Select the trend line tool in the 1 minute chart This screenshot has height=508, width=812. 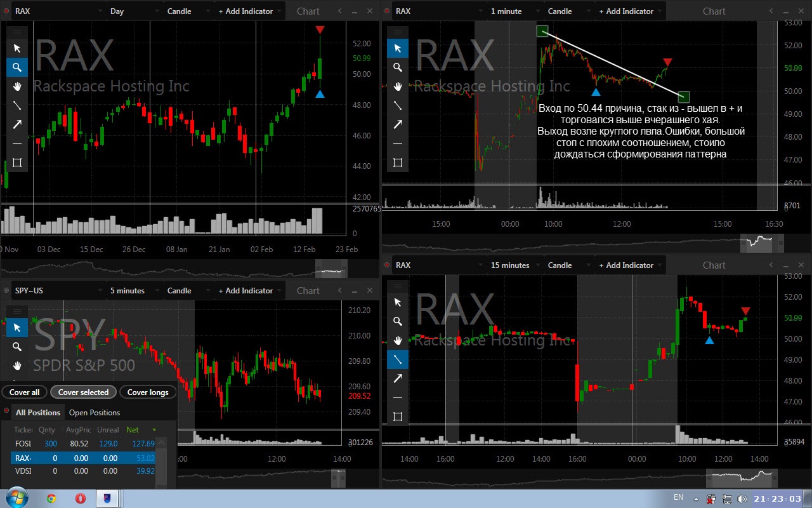(398, 105)
